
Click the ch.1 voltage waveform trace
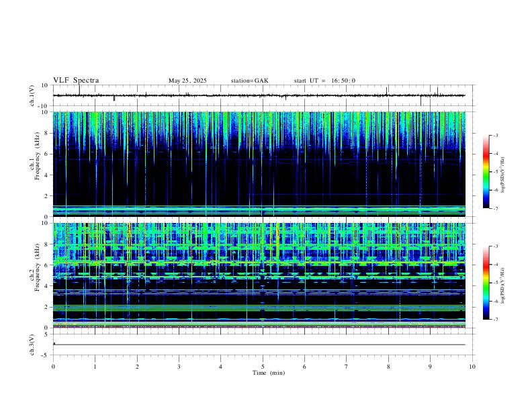[259, 95]
